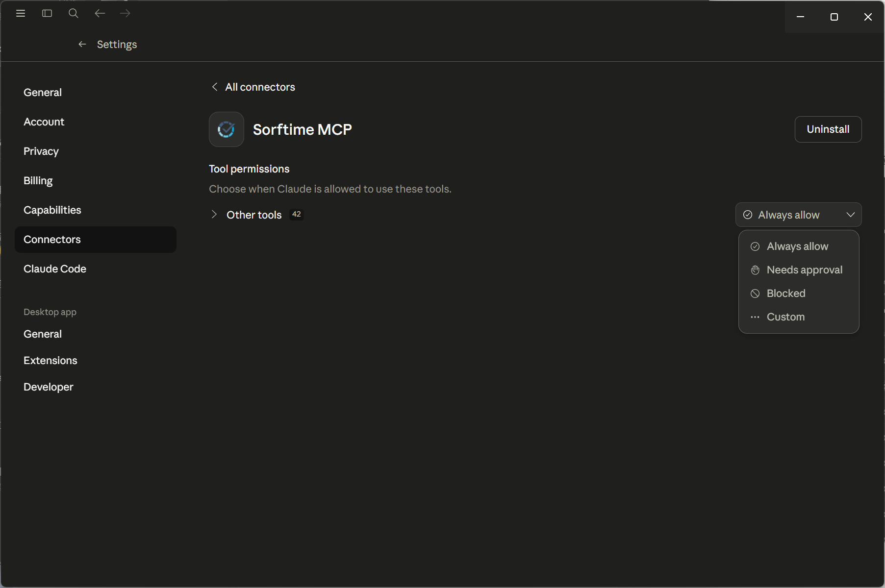Open the hamburger menu icon
The height and width of the screenshot is (588, 885).
coord(21,14)
